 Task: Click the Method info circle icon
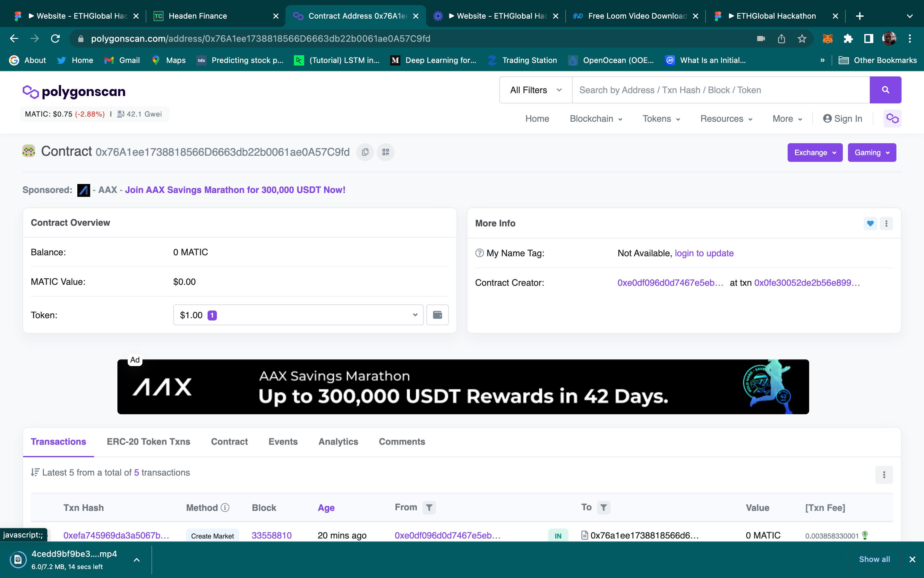225,507
